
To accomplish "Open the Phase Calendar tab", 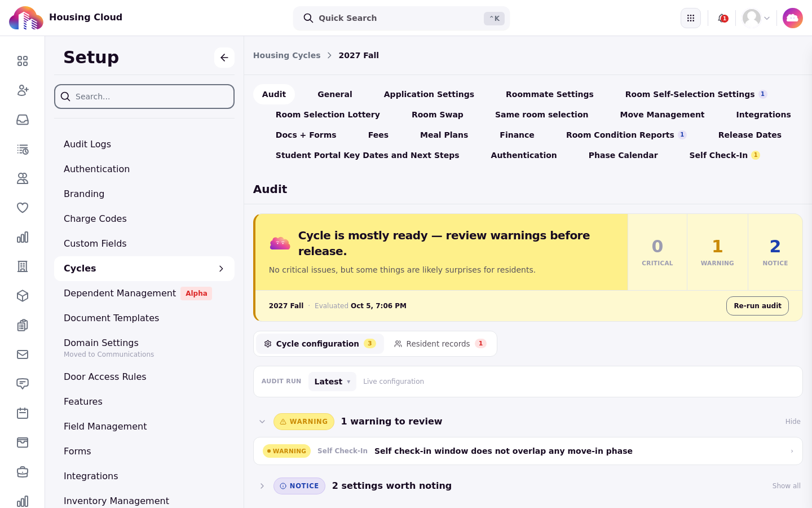I will click(623, 155).
